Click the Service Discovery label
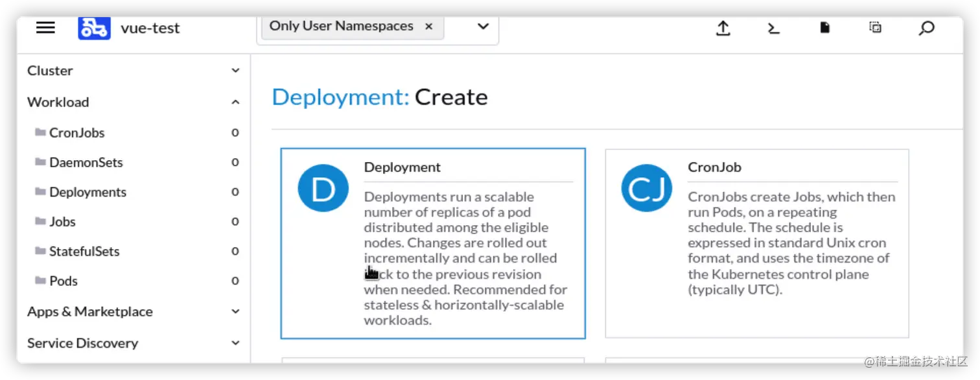Screen dimensions: 980x380 pyautogui.click(x=82, y=343)
